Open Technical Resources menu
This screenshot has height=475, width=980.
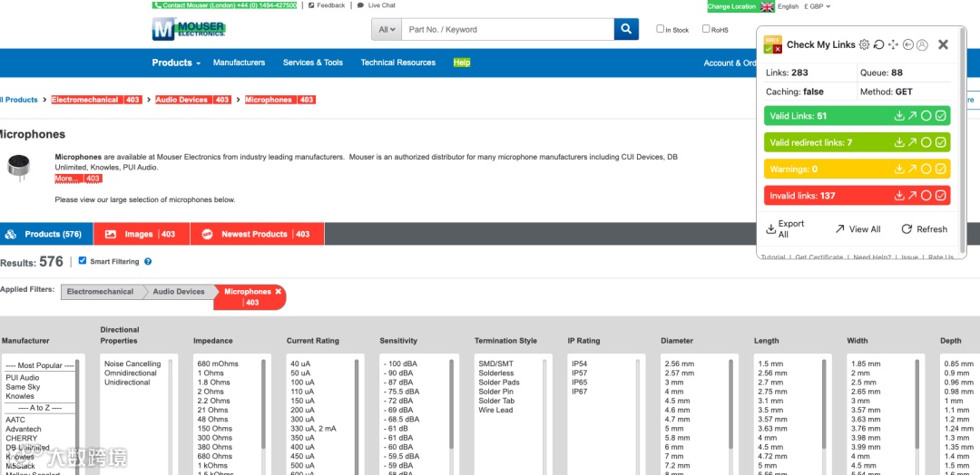point(398,63)
